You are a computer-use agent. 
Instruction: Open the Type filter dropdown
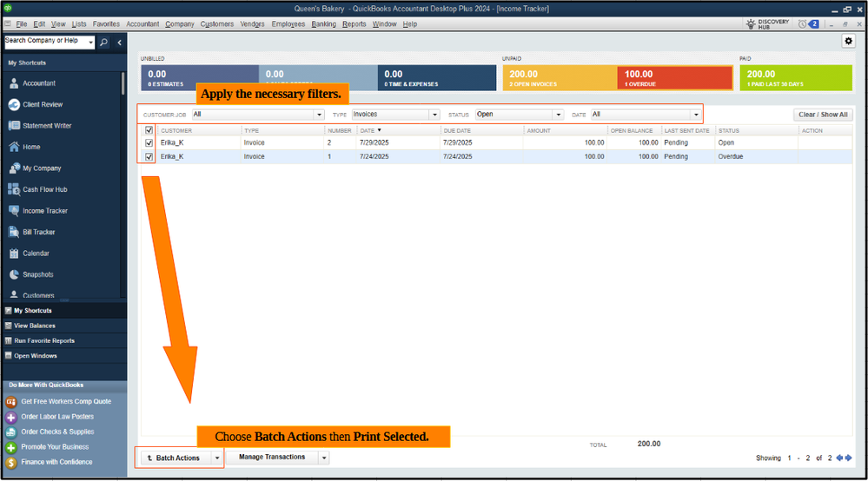pyautogui.click(x=434, y=115)
